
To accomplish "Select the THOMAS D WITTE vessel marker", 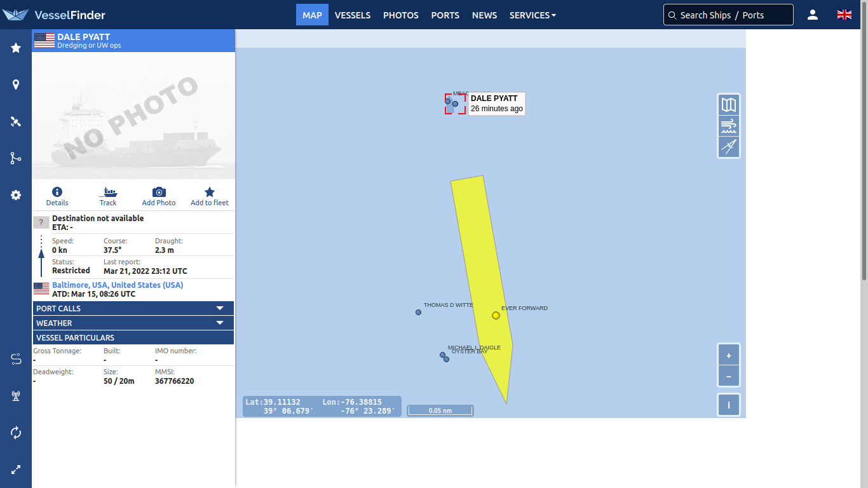I will click(x=418, y=312).
